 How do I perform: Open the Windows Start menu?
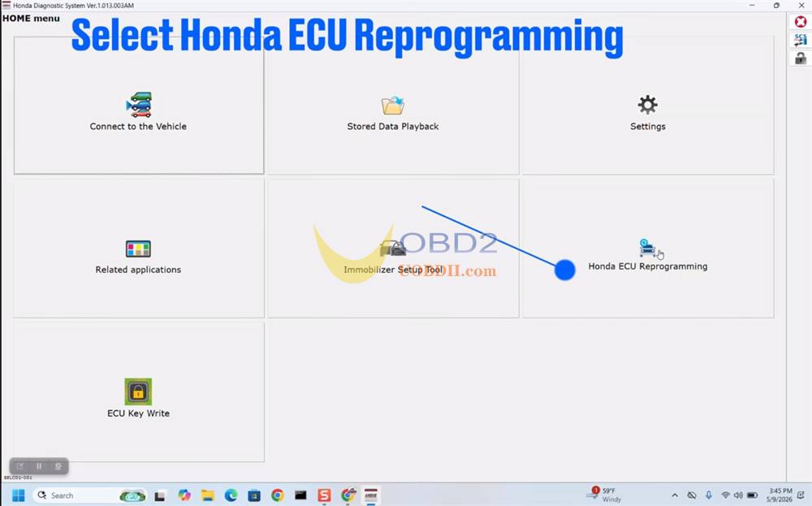[18, 495]
